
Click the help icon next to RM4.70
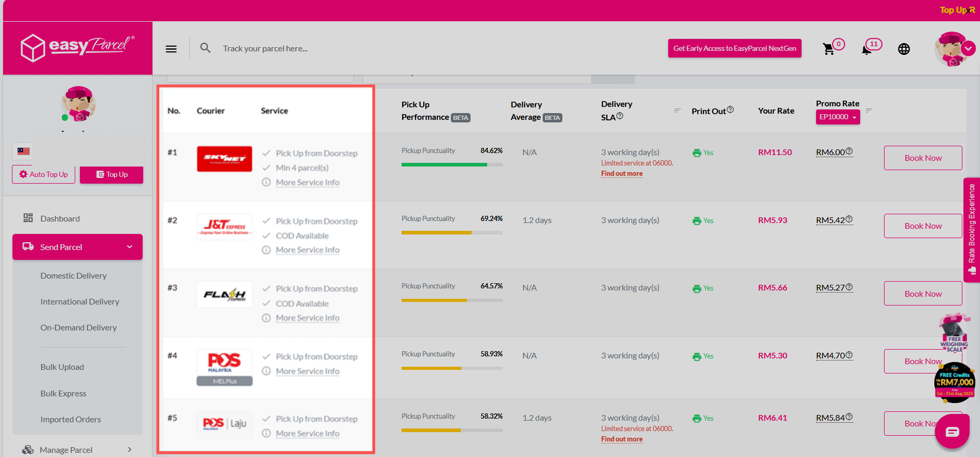pos(849,355)
